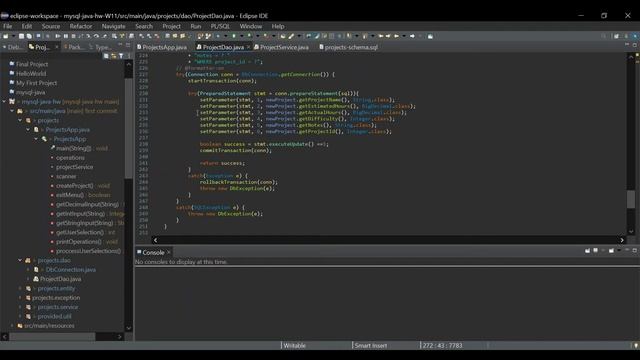Switch to the projects-schema.sql editor tab
The image size is (640, 360).
(349, 47)
